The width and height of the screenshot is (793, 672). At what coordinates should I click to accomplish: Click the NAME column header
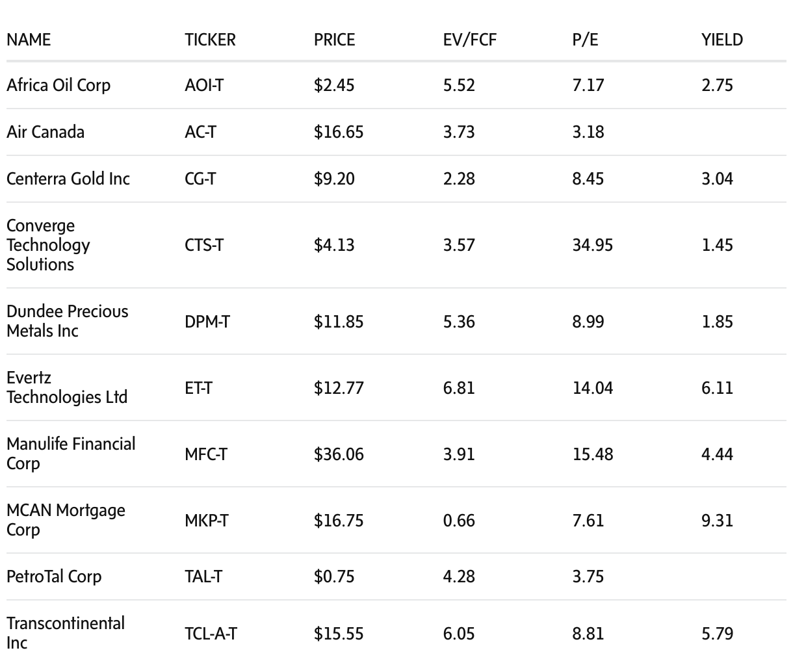pos(29,40)
